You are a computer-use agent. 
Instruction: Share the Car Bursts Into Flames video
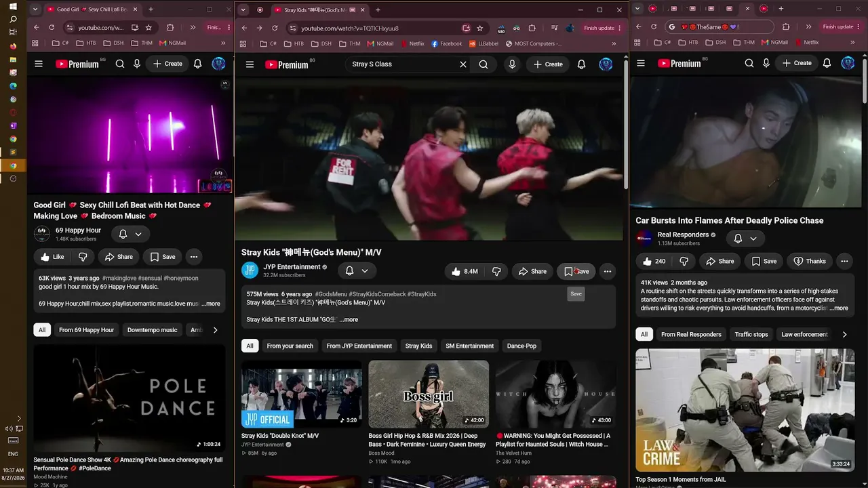[x=720, y=261]
